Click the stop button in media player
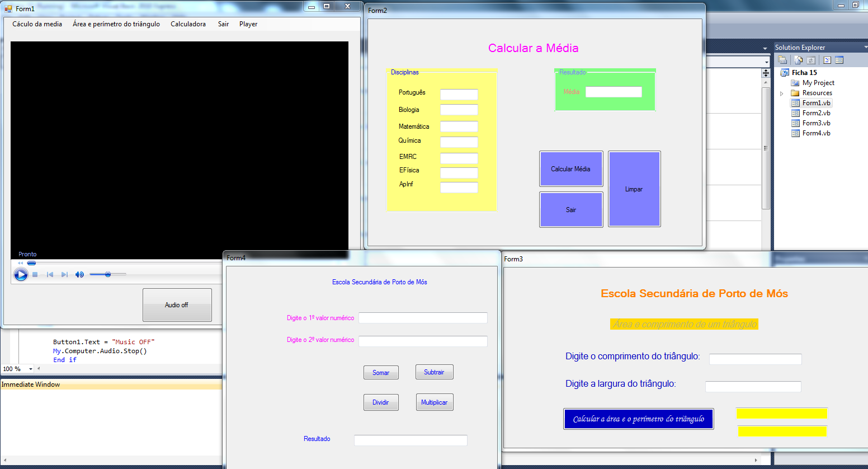868x469 pixels. pyautogui.click(x=35, y=275)
